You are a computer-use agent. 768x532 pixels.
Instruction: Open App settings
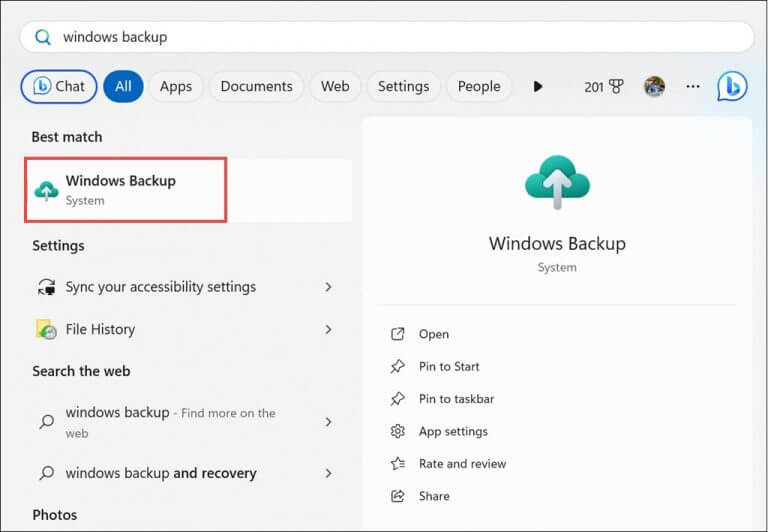[x=454, y=432]
